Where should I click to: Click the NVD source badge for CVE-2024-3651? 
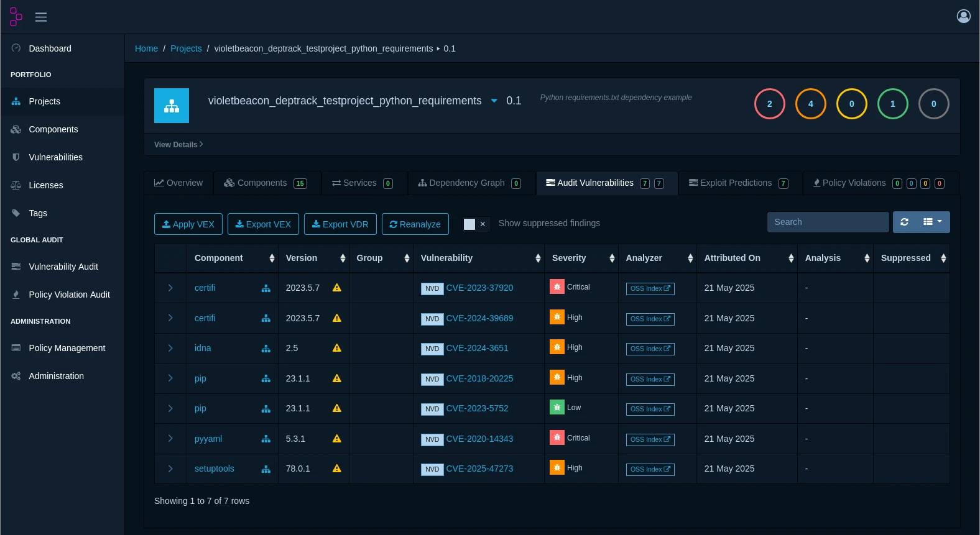432,349
